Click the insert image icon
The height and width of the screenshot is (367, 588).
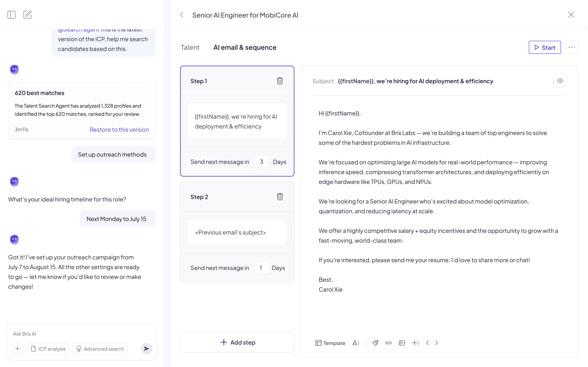[402, 343]
